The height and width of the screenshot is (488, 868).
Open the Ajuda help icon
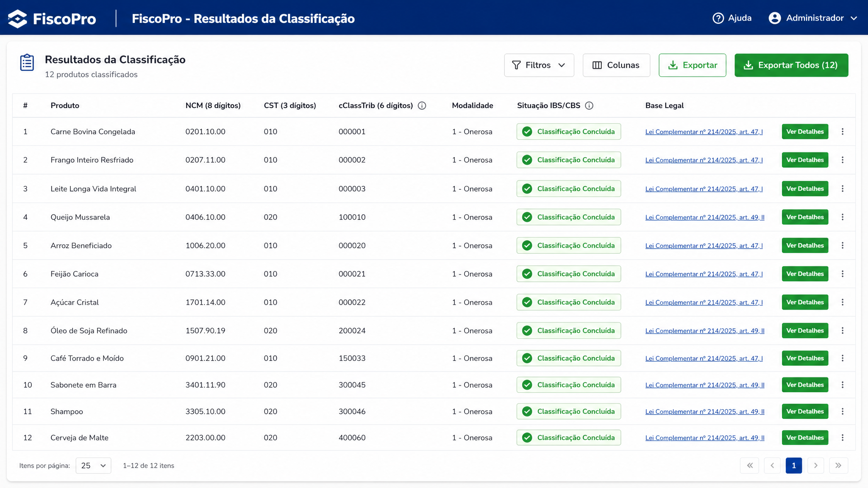point(718,18)
